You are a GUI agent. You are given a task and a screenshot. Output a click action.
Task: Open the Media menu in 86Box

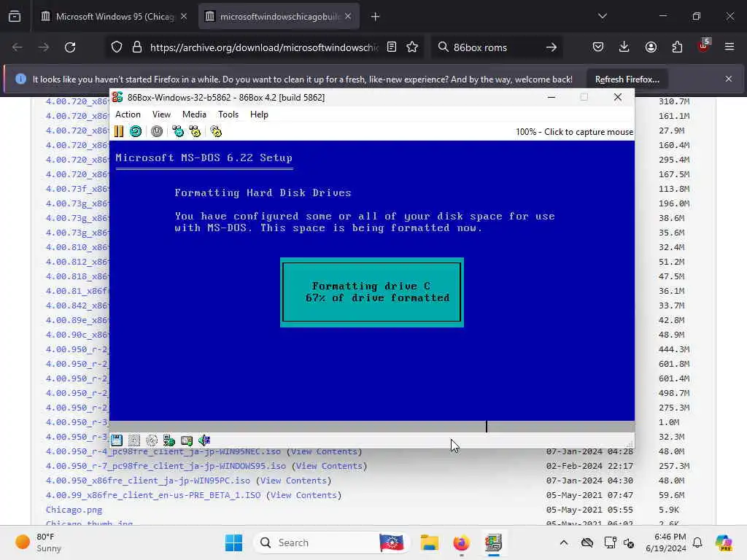click(x=194, y=114)
